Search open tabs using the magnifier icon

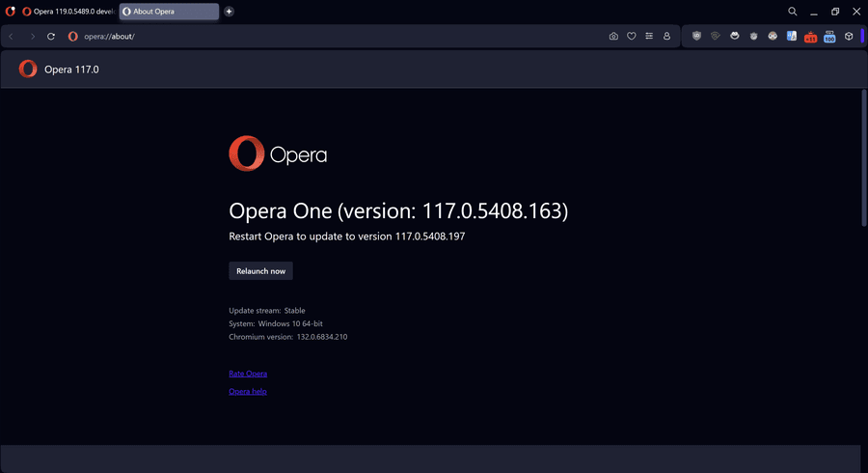(792, 11)
